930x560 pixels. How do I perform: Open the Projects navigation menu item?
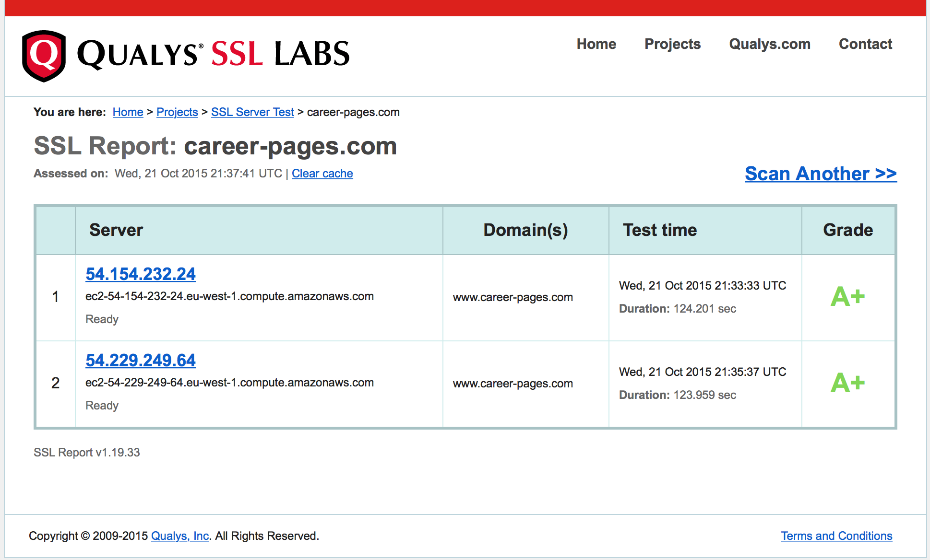672,44
